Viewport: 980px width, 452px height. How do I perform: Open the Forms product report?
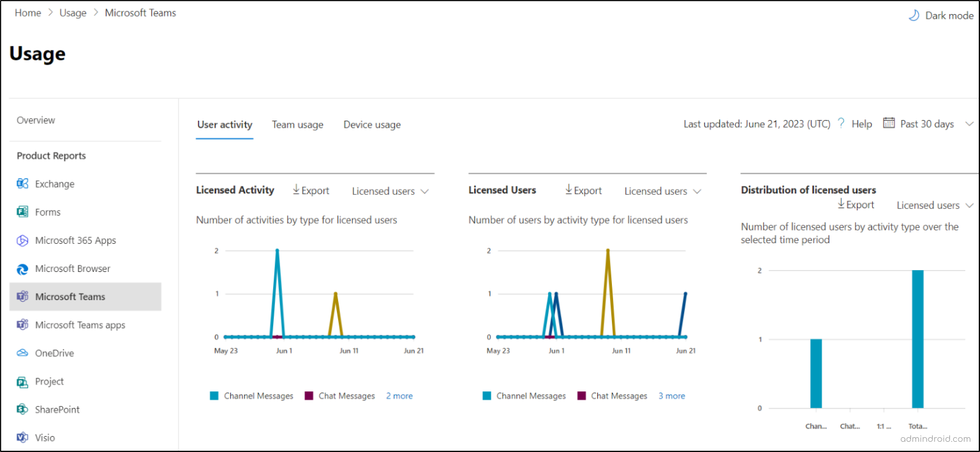[x=47, y=211]
